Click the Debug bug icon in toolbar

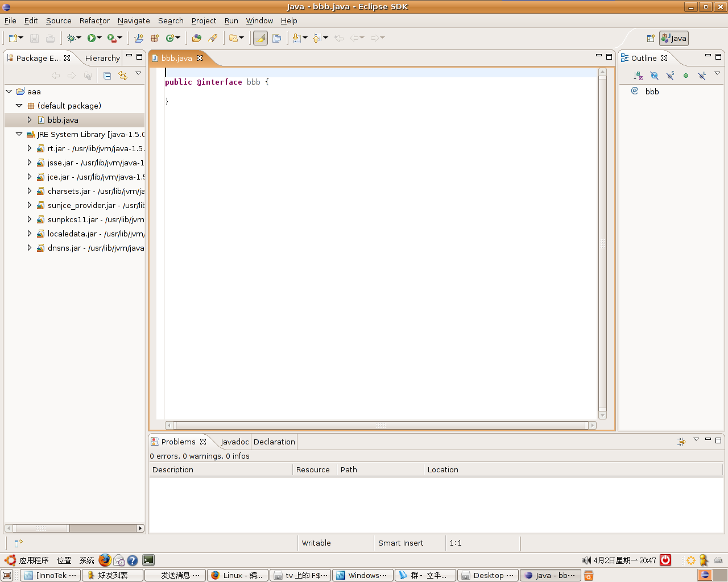pos(71,38)
